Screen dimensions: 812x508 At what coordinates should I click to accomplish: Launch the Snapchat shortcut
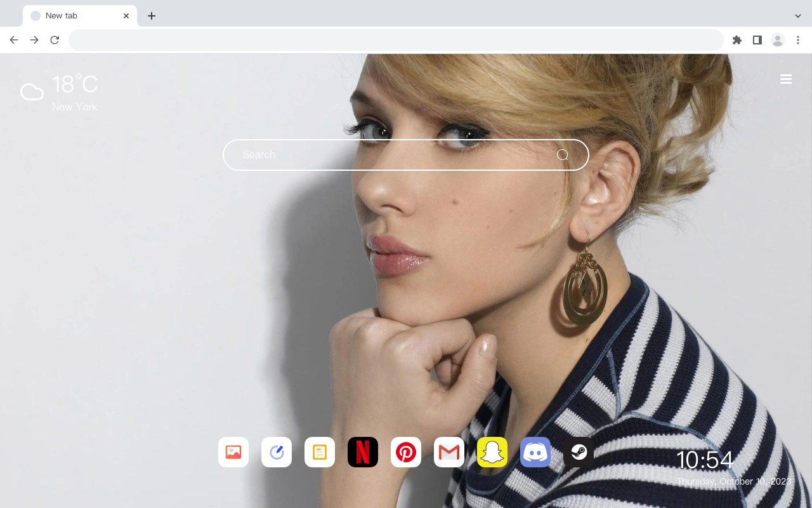click(x=492, y=452)
